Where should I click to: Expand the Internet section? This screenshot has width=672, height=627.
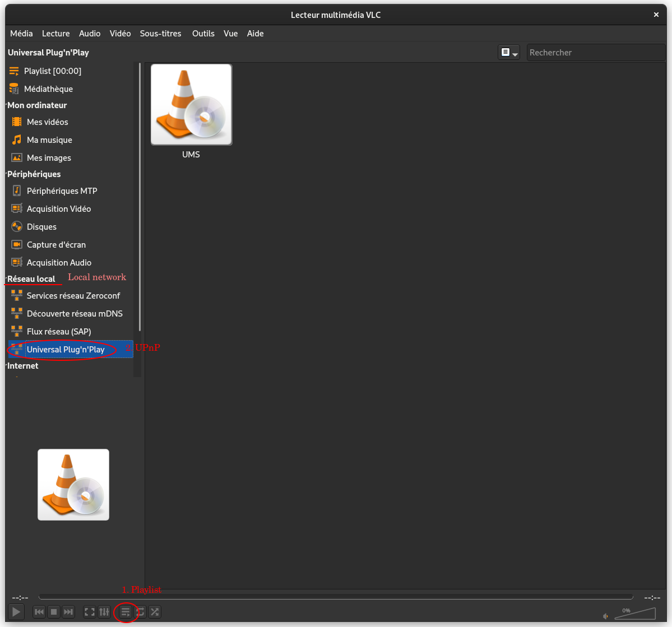pyautogui.click(x=22, y=366)
